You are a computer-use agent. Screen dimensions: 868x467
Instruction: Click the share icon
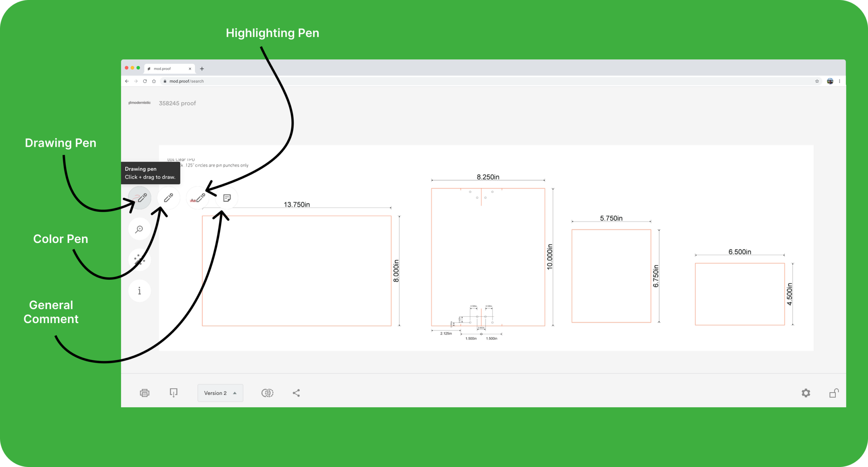(296, 393)
